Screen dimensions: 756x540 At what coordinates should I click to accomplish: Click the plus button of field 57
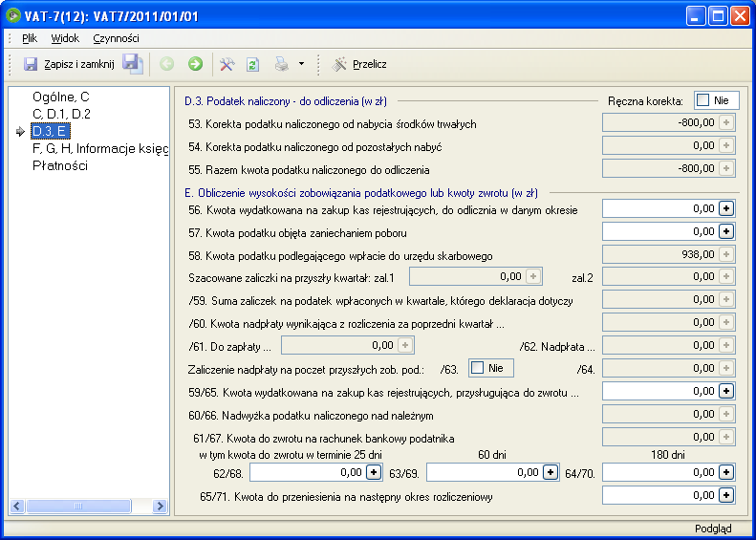(x=726, y=231)
